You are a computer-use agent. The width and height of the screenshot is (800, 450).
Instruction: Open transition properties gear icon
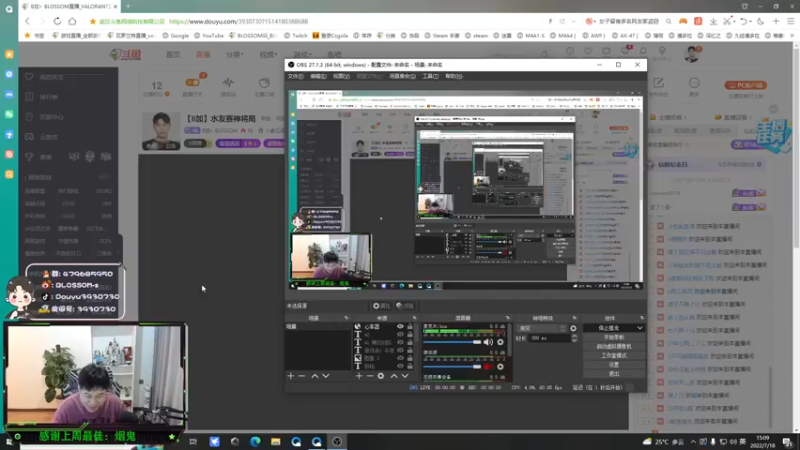point(573,329)
